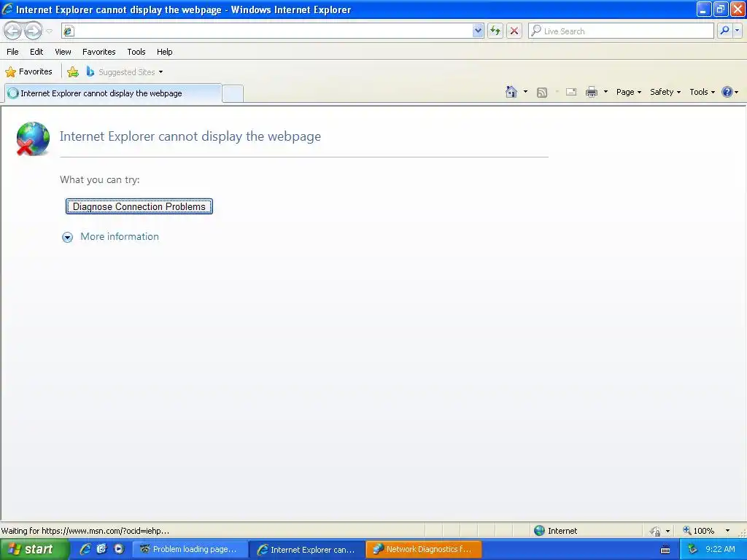Open the Page command menu
This screenshot has height=560, width=747.
click(x=629, y=92)
